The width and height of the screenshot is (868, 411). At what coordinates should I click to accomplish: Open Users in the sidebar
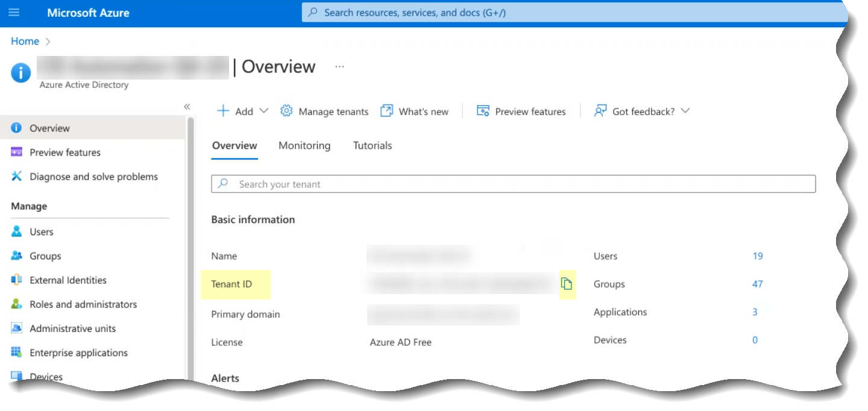coord(41,232)
